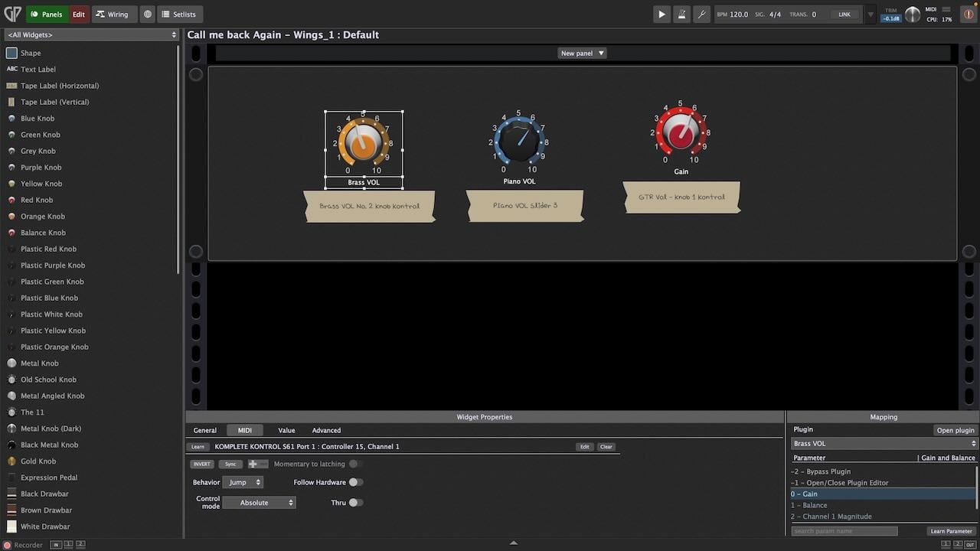Toggle the INVERT option

point(202,464)
